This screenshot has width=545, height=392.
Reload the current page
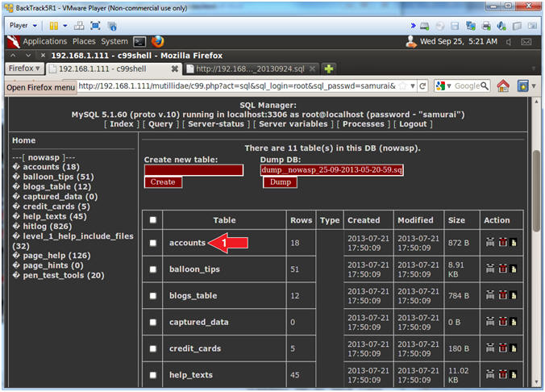pyautogui.click(x=422, y=86)
